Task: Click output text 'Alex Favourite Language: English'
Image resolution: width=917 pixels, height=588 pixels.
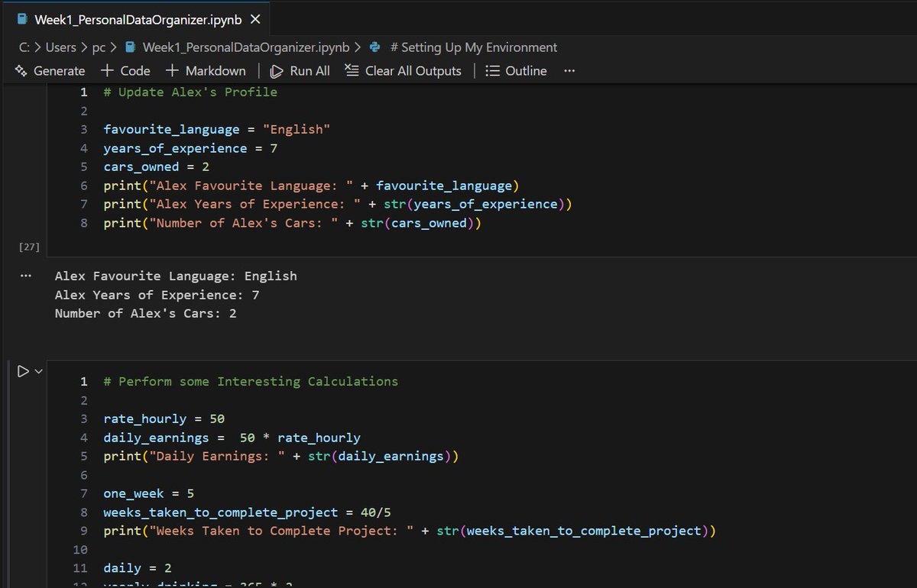Action: tap(176, 276)
